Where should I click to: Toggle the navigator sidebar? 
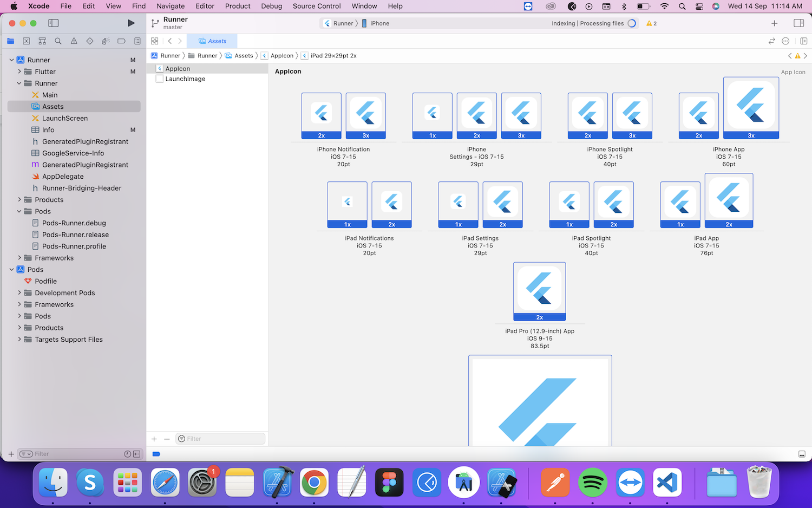coord(53,23)
